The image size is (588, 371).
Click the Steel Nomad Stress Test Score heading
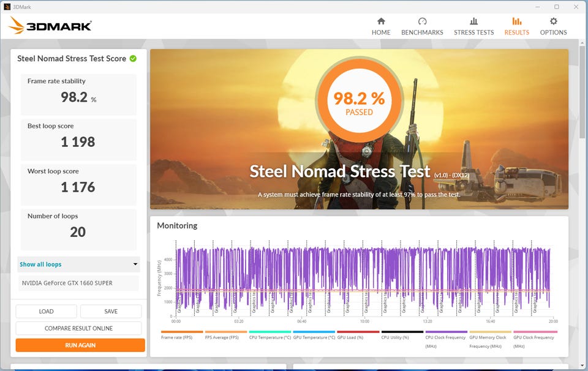72,58
